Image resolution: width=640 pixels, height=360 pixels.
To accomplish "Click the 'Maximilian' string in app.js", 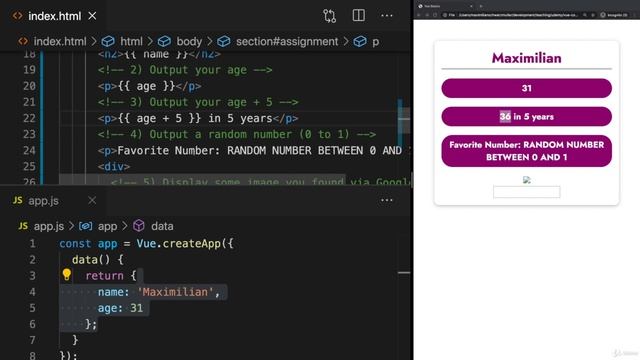I will coord(176,292).
